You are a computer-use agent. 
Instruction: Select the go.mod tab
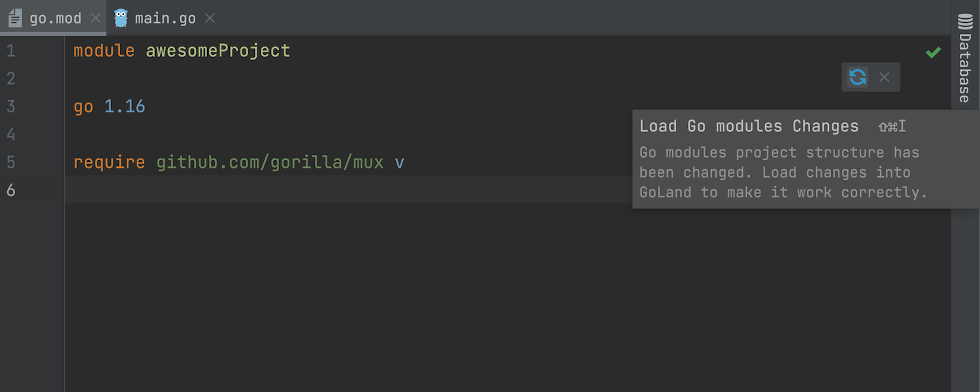click(55, 18)
